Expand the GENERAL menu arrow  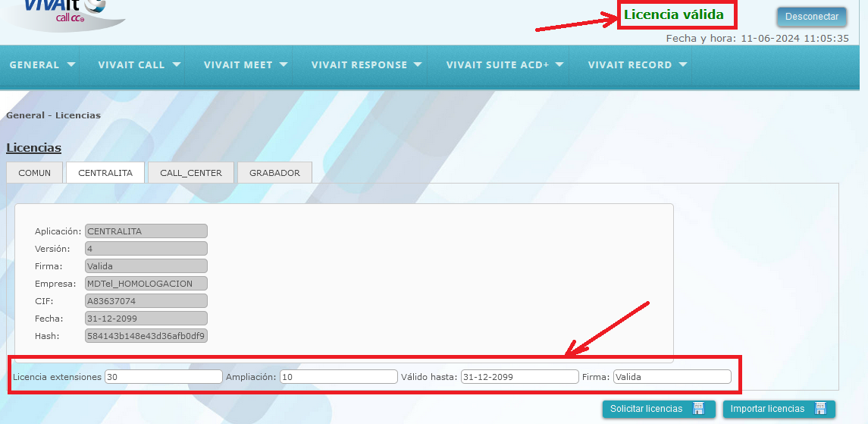71,64
